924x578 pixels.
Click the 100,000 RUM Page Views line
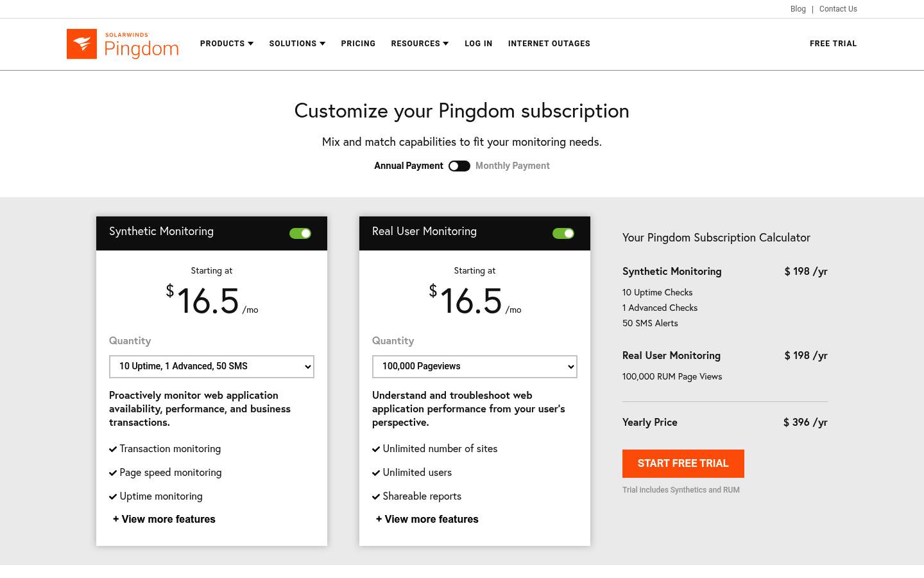click(x=672, y=376)
